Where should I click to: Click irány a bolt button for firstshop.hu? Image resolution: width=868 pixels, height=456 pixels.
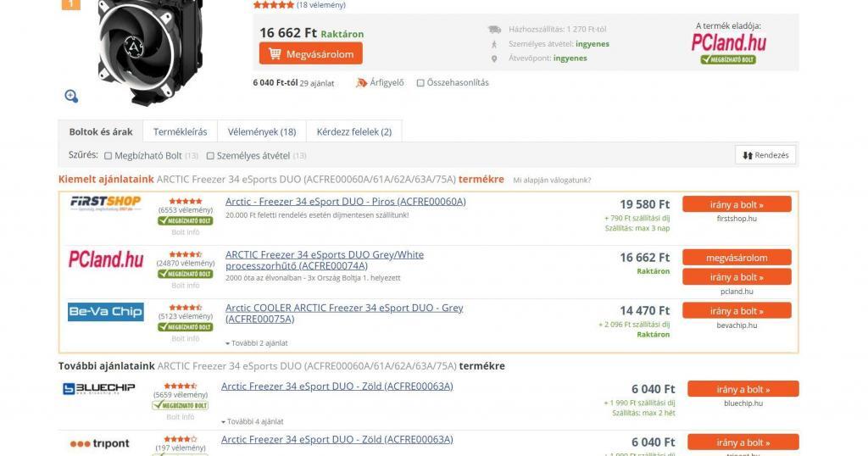[x=737, y=204]
